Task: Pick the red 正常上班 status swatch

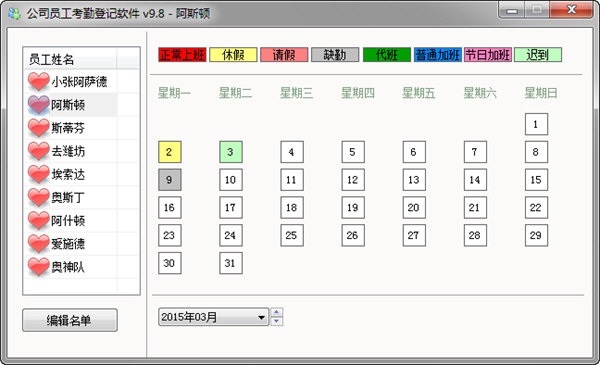Action: click(x=182, y=55)
